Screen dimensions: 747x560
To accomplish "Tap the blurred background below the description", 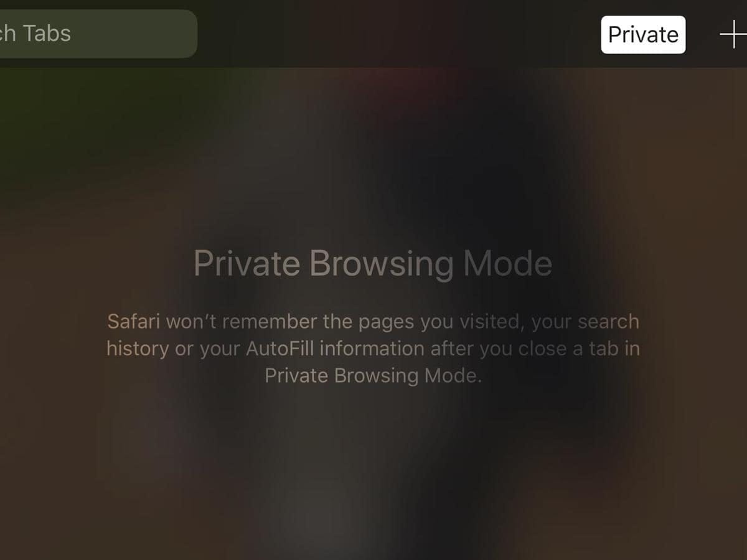I will pyautogui.click(x=374, y=473).
